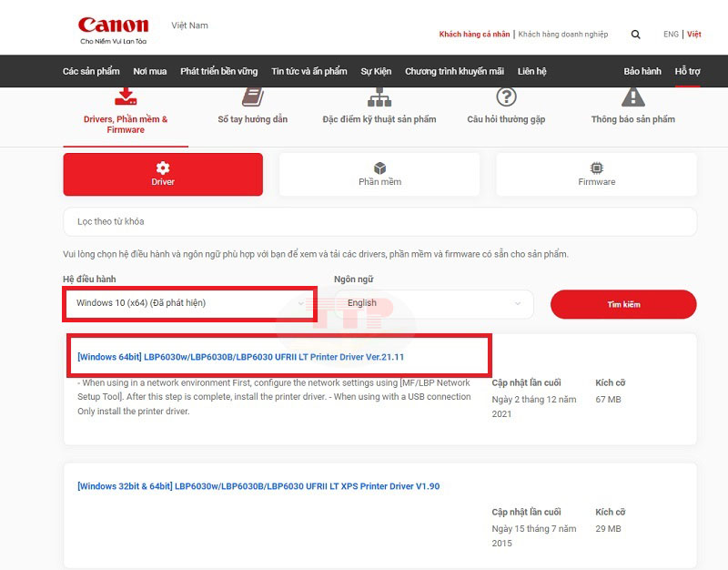Click the Phần mềm button

[x=379, y=174]
